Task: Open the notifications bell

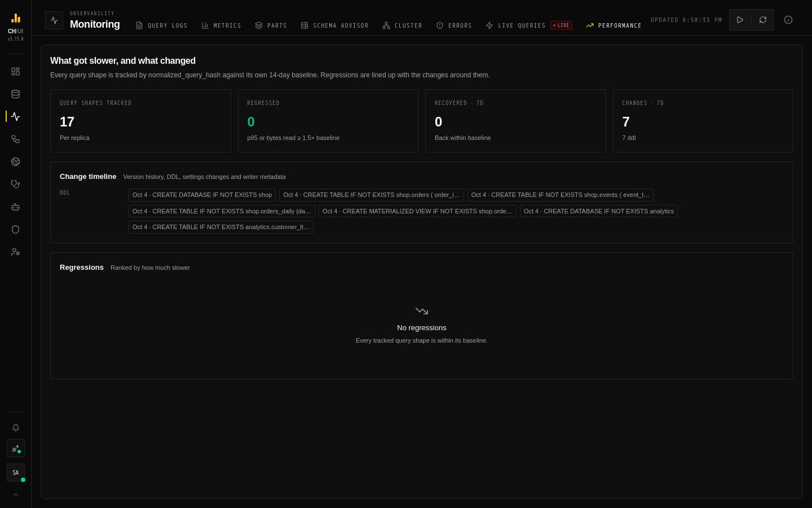Action: (16, 428)
